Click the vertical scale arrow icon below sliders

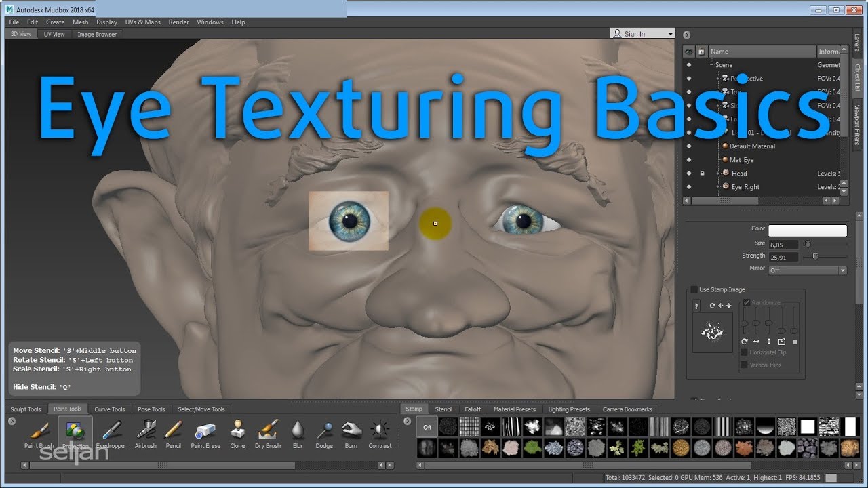769,342
